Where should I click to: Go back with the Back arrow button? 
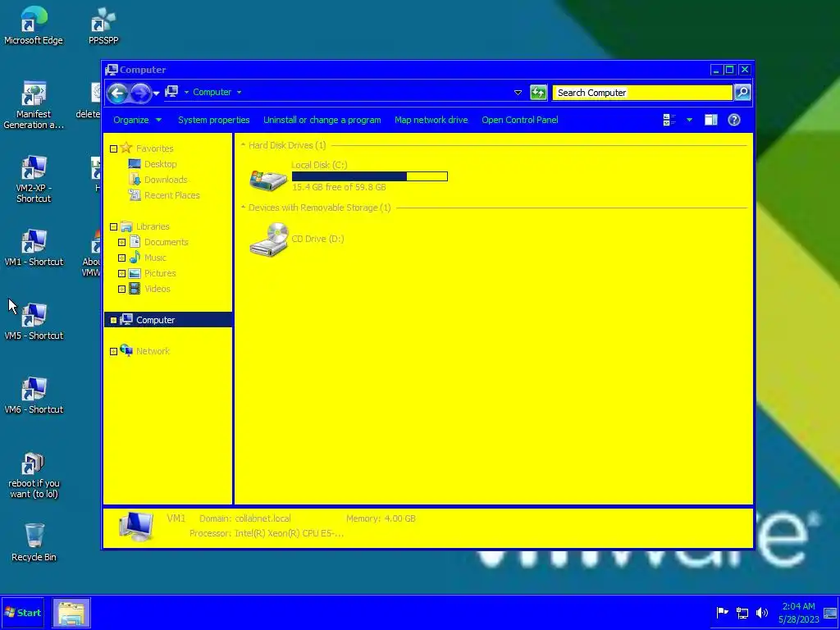[117, 94]
